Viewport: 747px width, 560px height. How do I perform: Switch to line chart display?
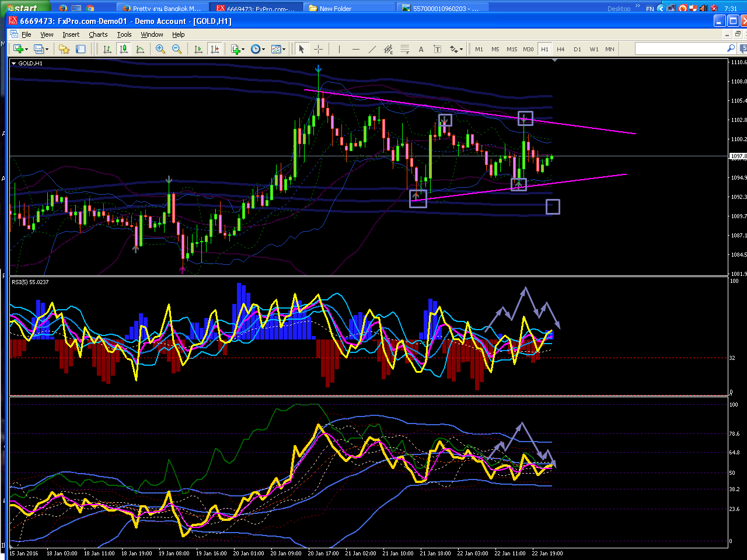pyautogui.click(x=140, y=49)
